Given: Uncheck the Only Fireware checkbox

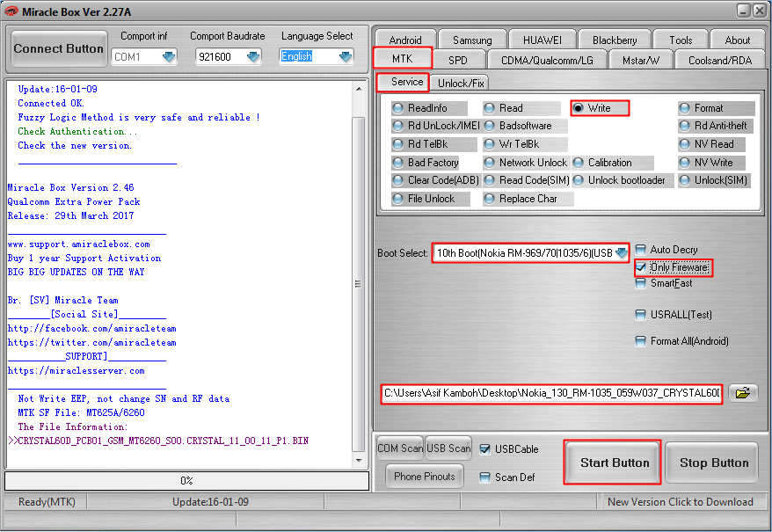Looking at the screenshot, I should coord(640,267).
